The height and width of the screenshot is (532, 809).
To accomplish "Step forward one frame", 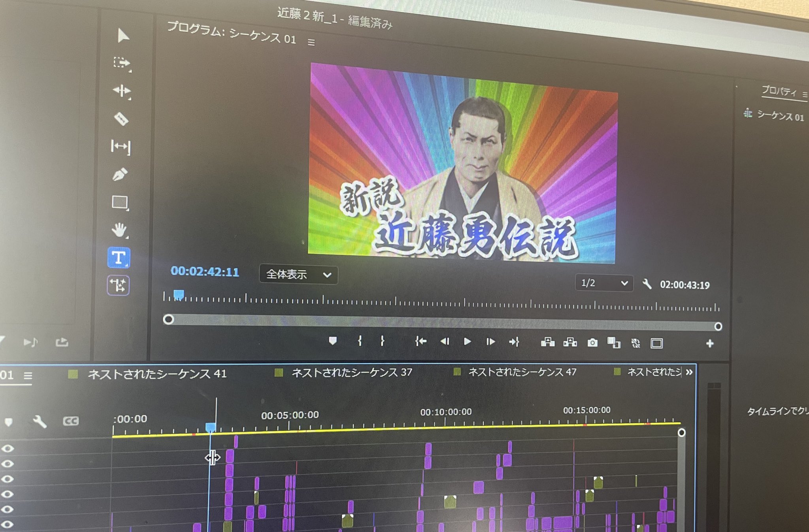I will (x=490, y=341).
